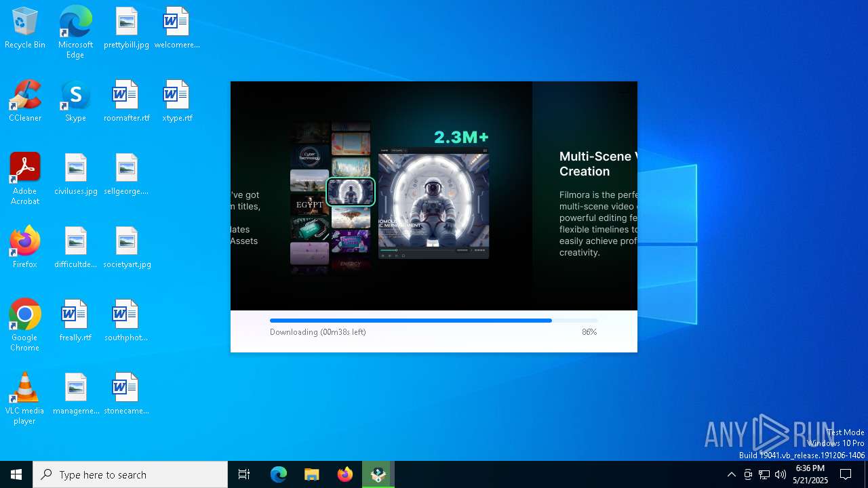Click the highlighted astronaut thumbnail
This screenshot has width=868, height=488.
351,192
